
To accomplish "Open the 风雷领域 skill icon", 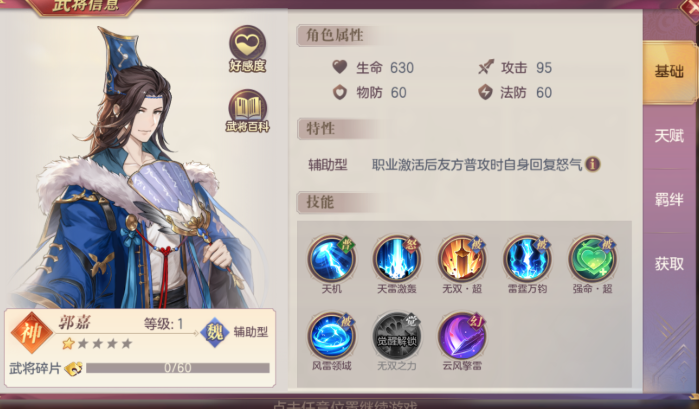I will click(x=331, y=336).
